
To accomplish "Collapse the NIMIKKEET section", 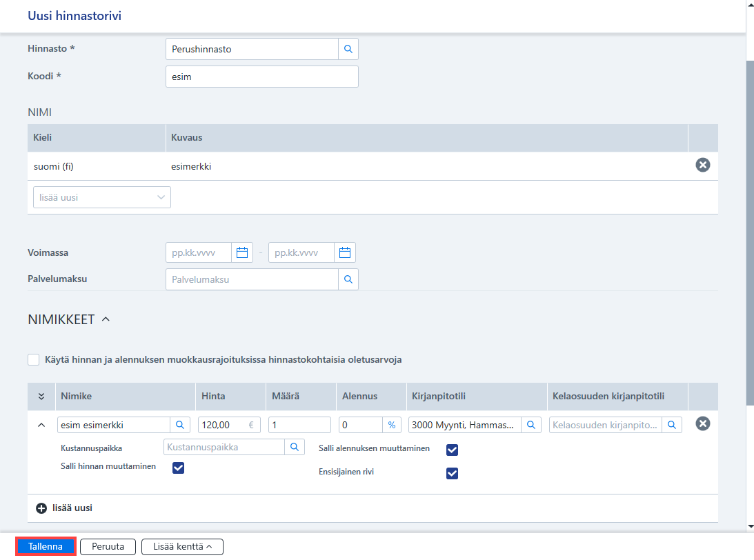I will (x=106, y=319).
